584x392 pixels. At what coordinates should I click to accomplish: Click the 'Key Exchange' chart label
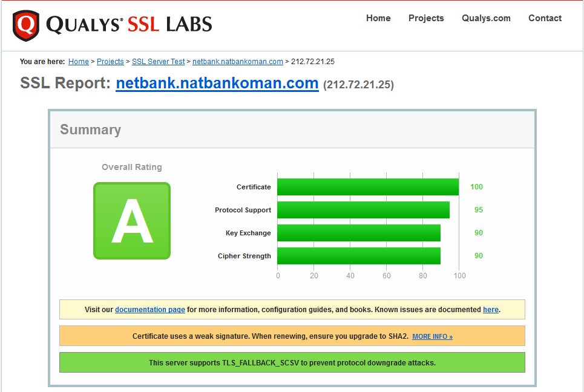[248, 233]
